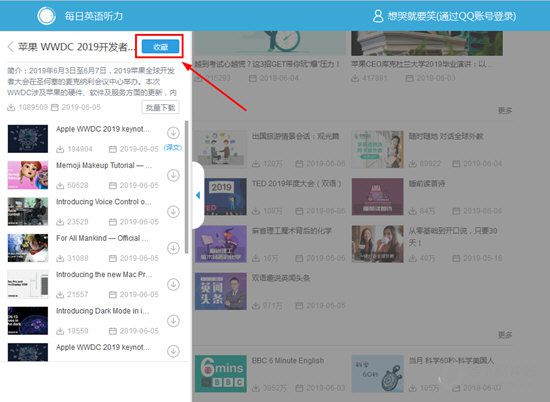Click the 收藏 (favorite) button

[160, 47]
